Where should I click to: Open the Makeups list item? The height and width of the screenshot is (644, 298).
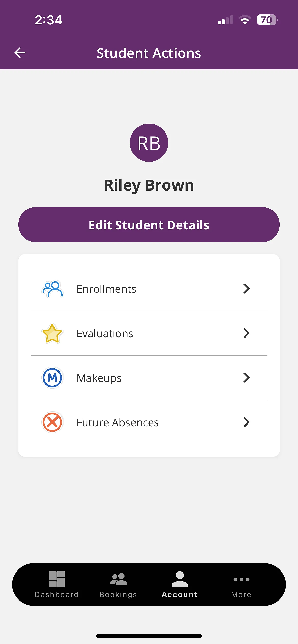click(99, 378)
